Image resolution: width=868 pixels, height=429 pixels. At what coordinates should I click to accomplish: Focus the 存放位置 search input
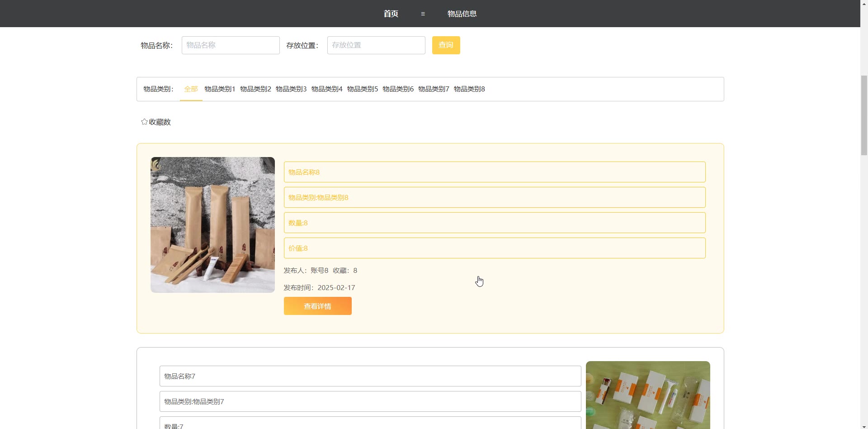pos(376,45)
